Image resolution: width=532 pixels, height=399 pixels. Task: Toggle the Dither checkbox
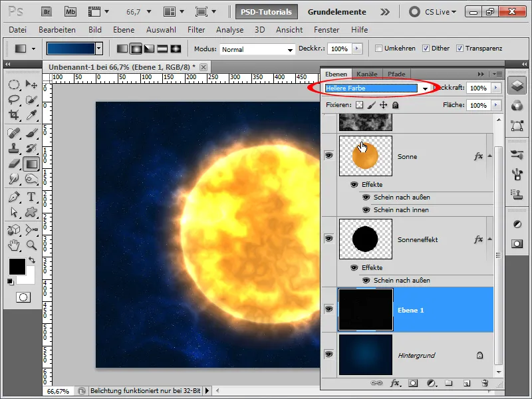[426, 48]
